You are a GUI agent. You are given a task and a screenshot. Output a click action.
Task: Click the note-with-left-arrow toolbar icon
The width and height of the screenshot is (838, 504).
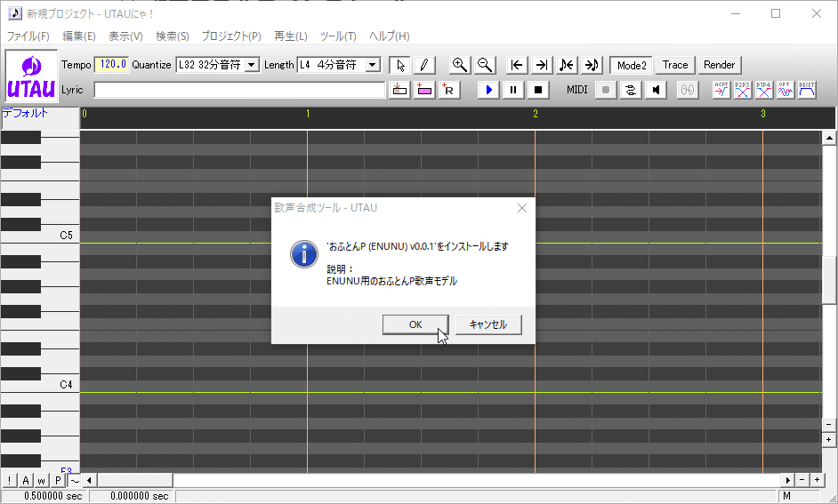coord(567,65)
